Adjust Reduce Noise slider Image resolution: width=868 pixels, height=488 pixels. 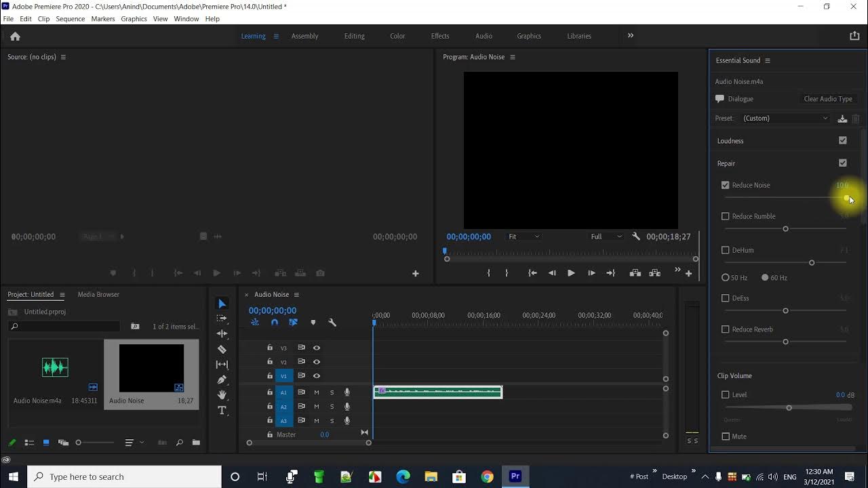786,198
